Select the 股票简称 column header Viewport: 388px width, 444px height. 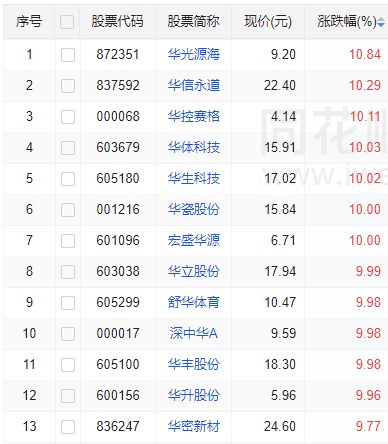point(194,22)
